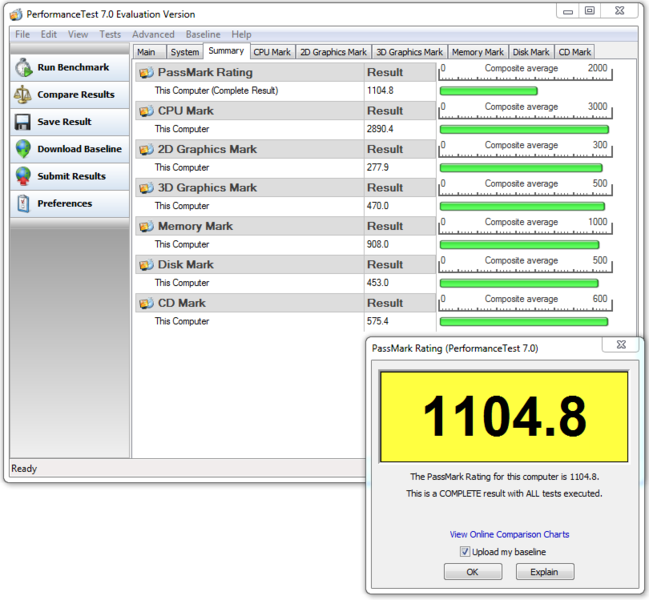The height and width of the screenshot is (600, 649).
Task: Click the Ready status bar text
Action: point(24,469)
